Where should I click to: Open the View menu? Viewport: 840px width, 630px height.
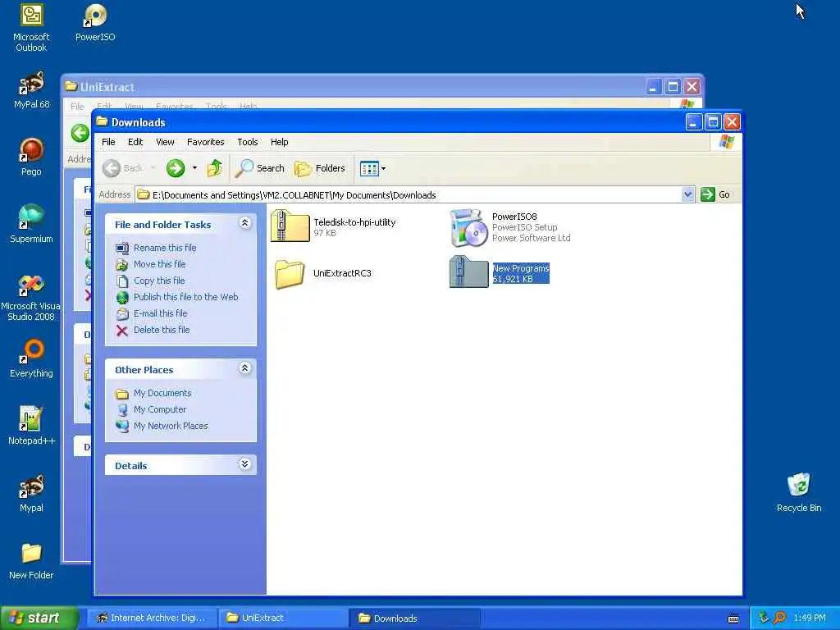165,142
